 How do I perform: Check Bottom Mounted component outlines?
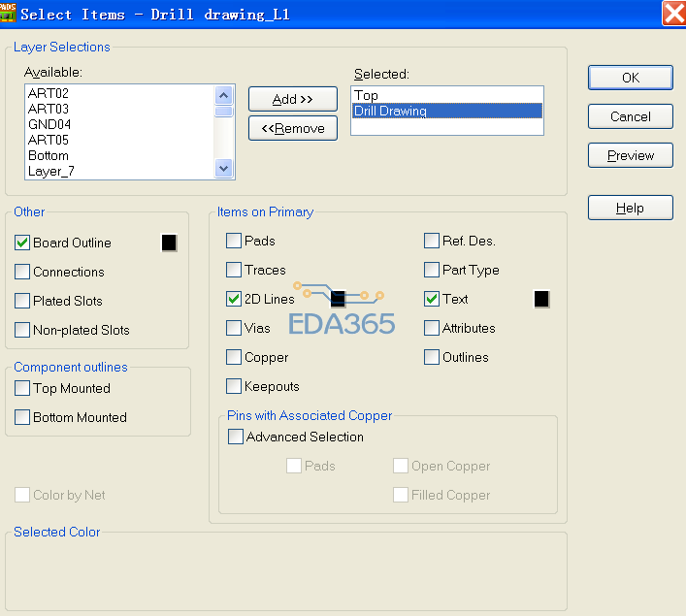pos(22,417)
